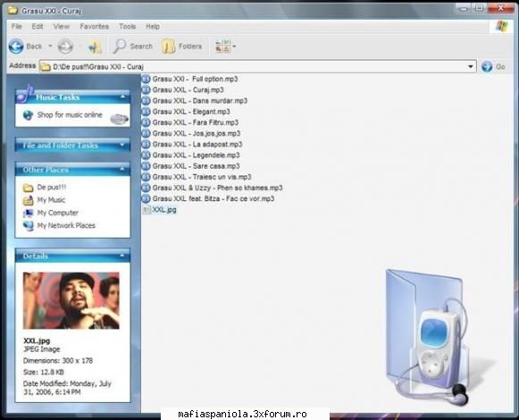Click the image file icon of XXL.jpg
The width and height of the screenshot is (519, 420).
[146, 210]
